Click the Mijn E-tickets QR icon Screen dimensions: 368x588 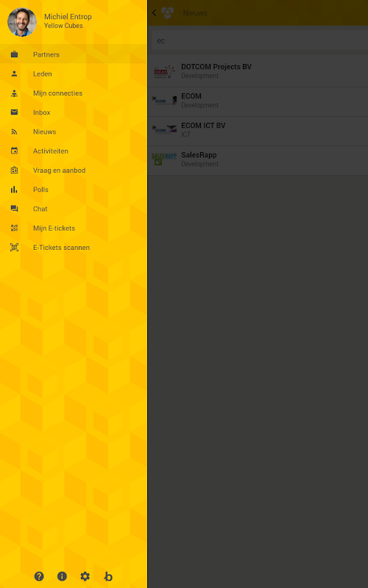click(14, 228)
